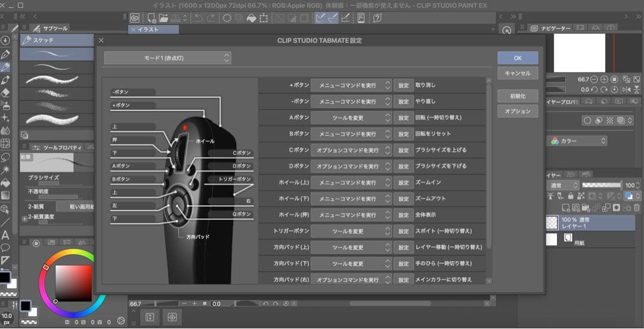Open the CLIP STUDIO spiral logo icon
Image resolution: width=644 pixels, height=329 pixels.
[135, 18]
